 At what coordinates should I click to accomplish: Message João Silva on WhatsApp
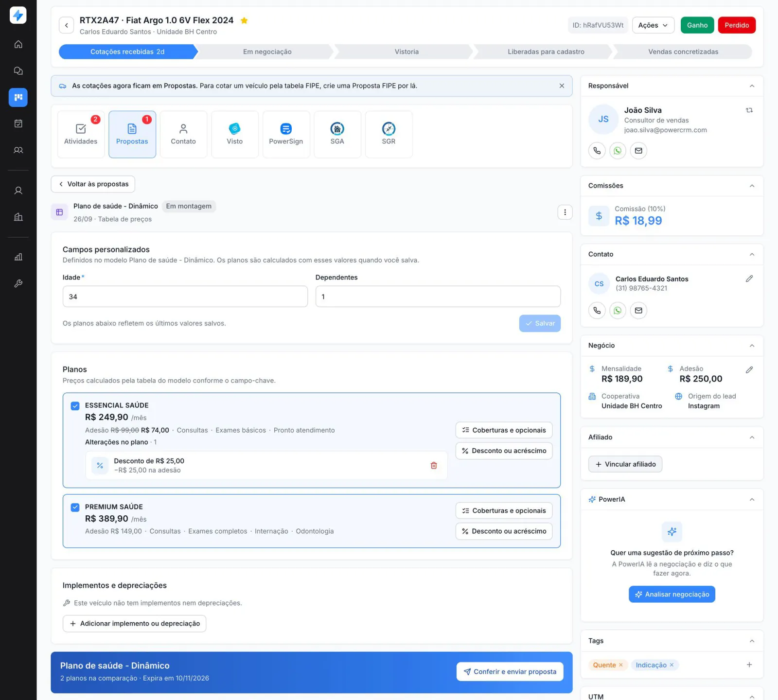(x=618, y=151)
